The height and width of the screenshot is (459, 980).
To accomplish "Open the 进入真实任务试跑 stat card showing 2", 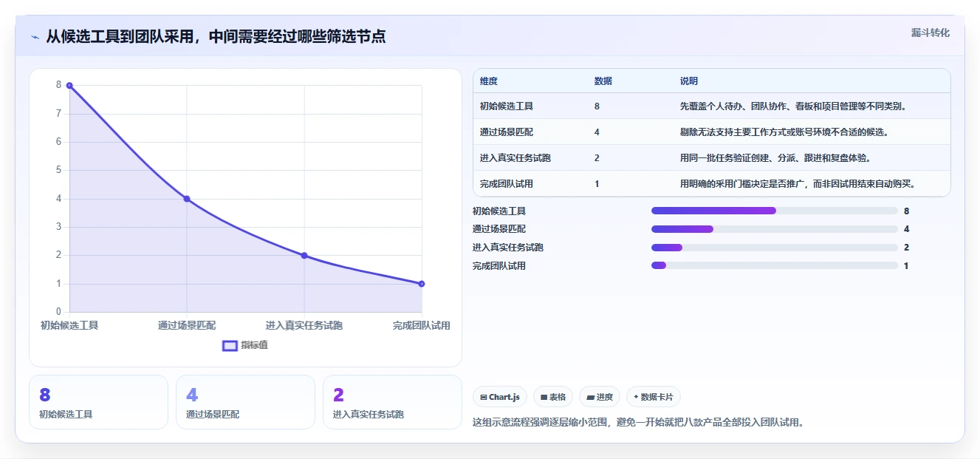I will (x=393, y=402).
